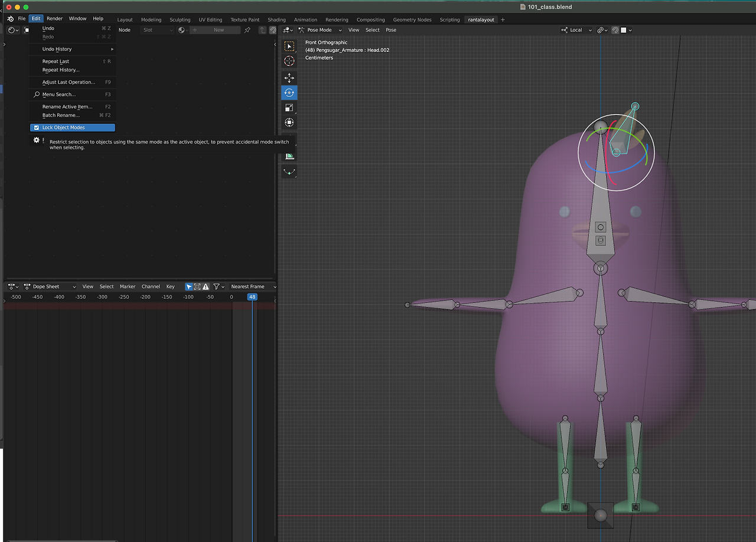Click the pin icon in node editor header
This screenshot has width=756, height=542.
pyautogui.click(x=247, y=30)
